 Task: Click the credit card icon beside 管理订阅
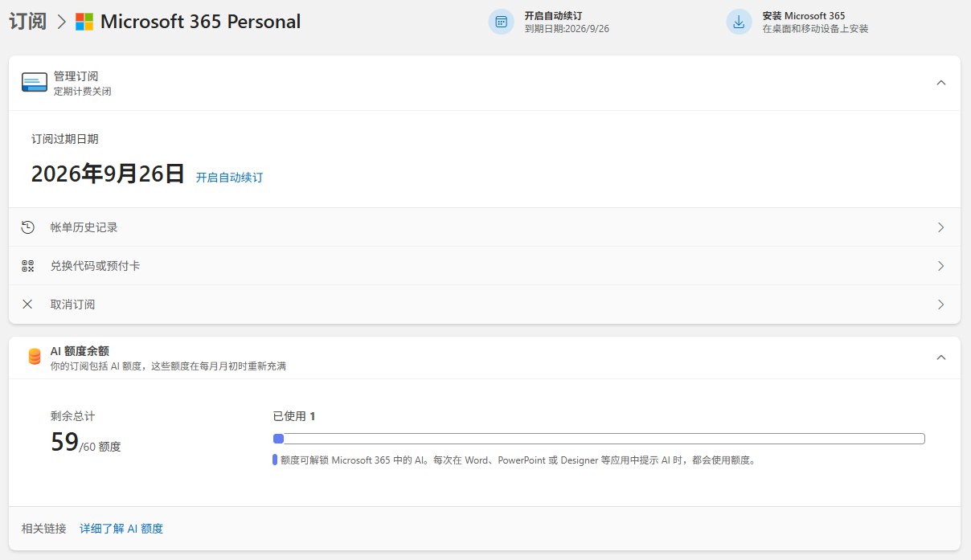[35, 83]
